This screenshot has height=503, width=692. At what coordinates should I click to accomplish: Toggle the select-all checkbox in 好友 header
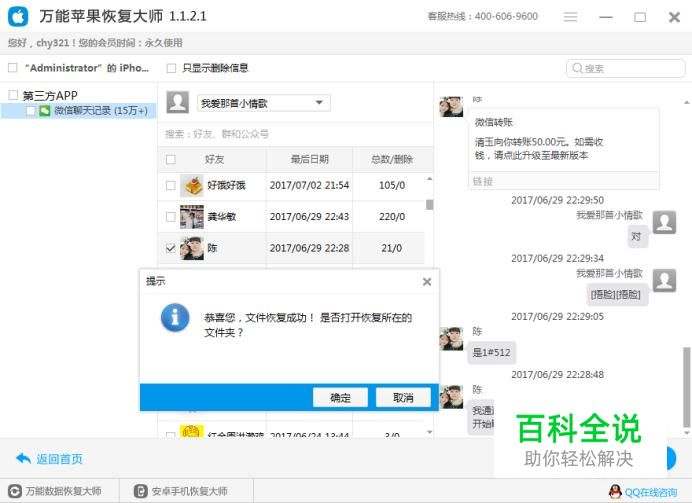pos(171,159)
